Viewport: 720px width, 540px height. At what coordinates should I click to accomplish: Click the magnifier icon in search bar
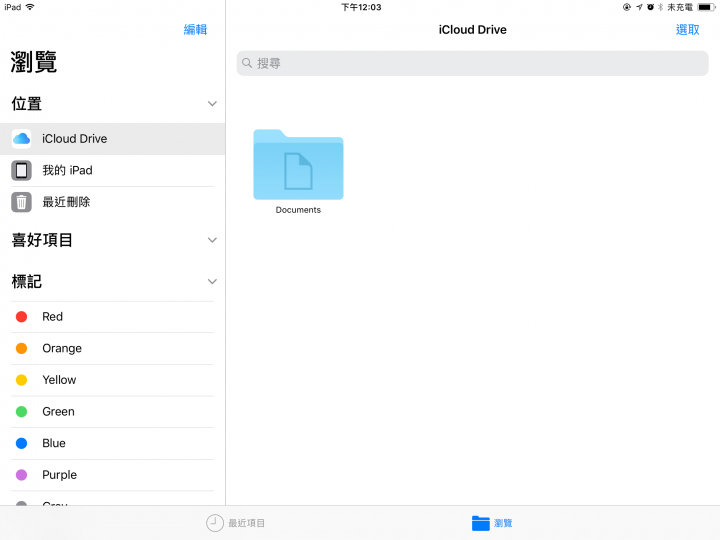[247, 63]
